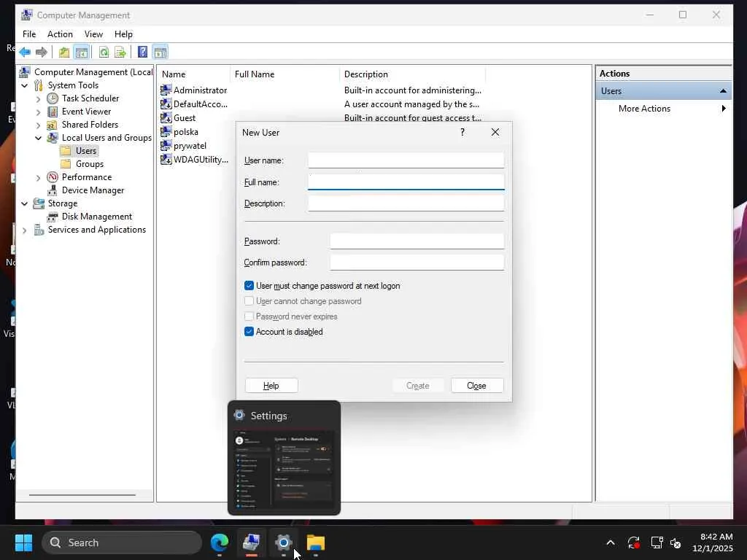Click the Description input field
Screen dimensions: 747x560
click(x=406, y=203)
